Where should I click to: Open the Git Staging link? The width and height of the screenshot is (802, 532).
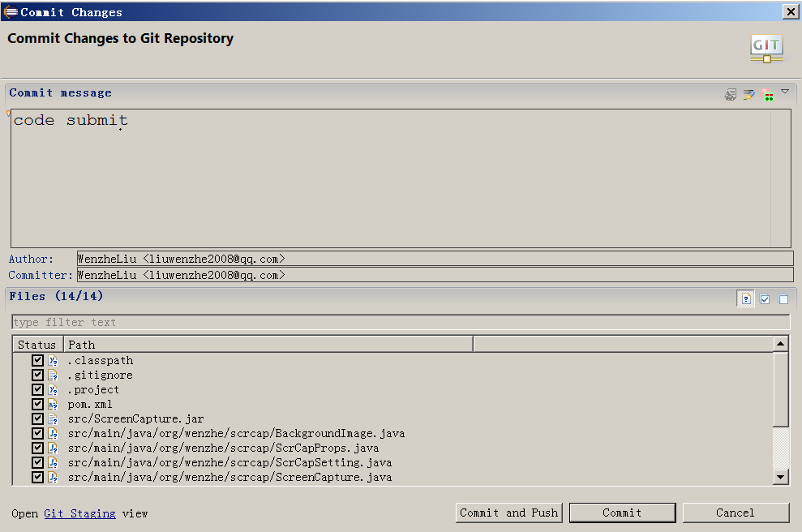pyautogui.click(x=79, y=513)
